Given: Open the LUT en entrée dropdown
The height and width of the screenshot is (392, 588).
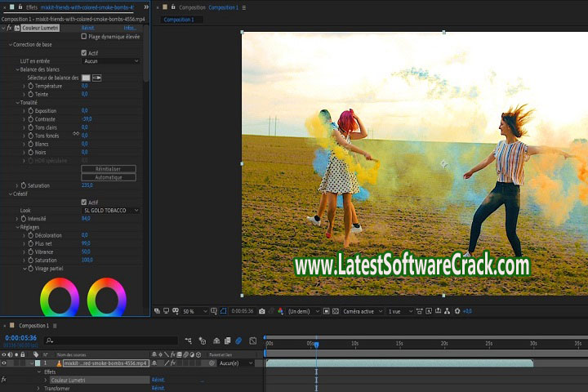Looking at the screenshot, I should [111, 61].
